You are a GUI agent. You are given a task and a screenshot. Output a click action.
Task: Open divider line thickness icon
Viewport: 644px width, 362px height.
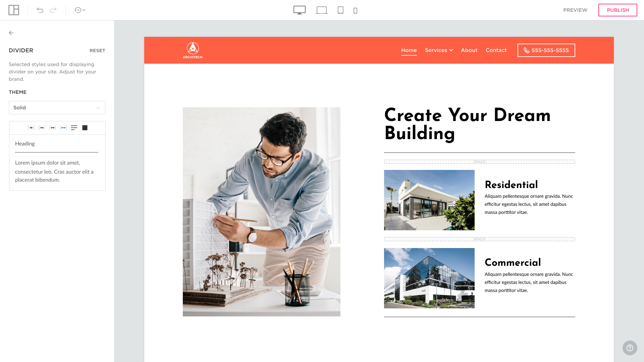click(74, 128)
